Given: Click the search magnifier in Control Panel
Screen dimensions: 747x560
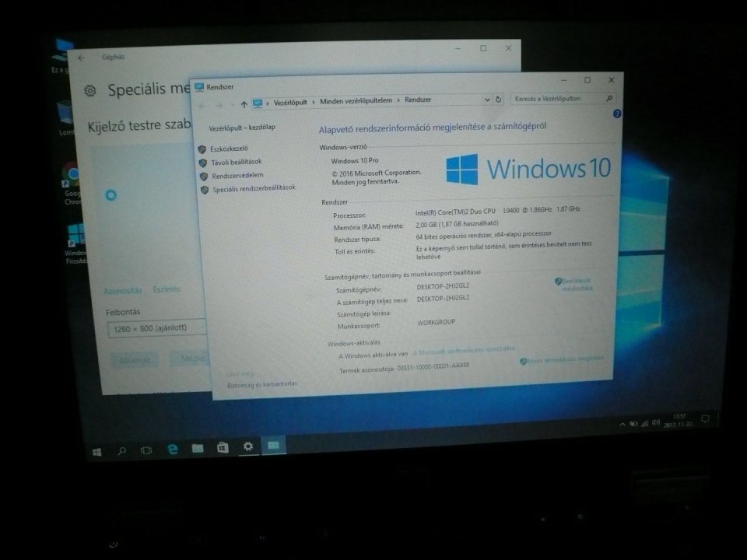Looking at the screenshot, I should pyautogui.click(x=609, y=98).
